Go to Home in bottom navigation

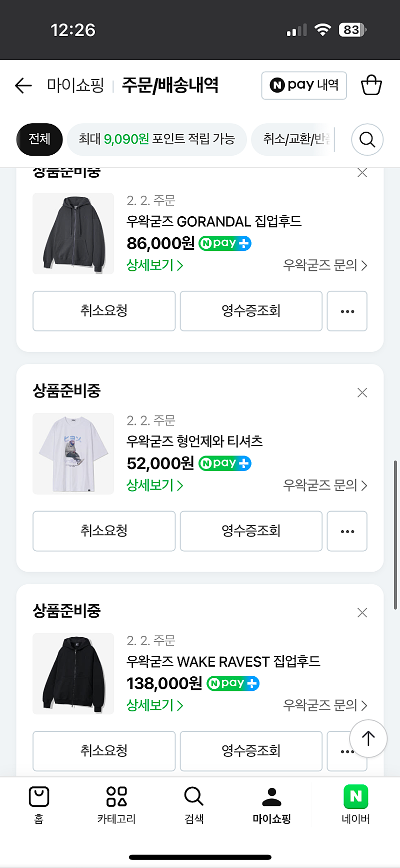pos(39,804)
